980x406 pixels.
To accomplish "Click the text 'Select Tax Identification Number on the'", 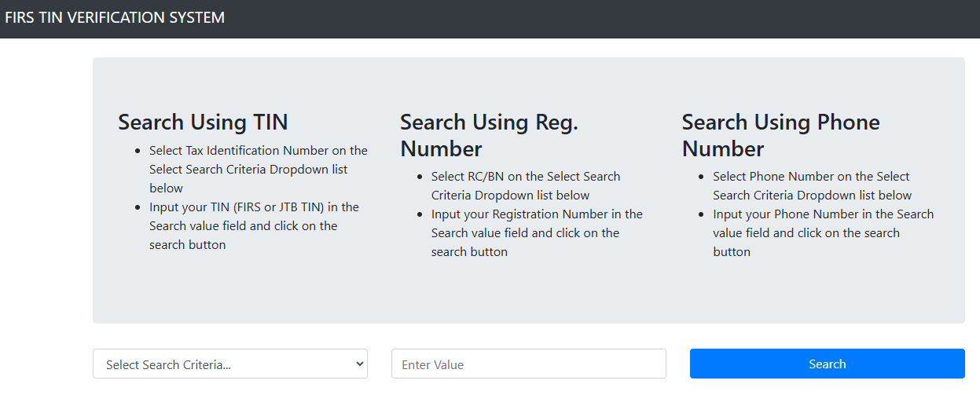I will click(259, 150).
